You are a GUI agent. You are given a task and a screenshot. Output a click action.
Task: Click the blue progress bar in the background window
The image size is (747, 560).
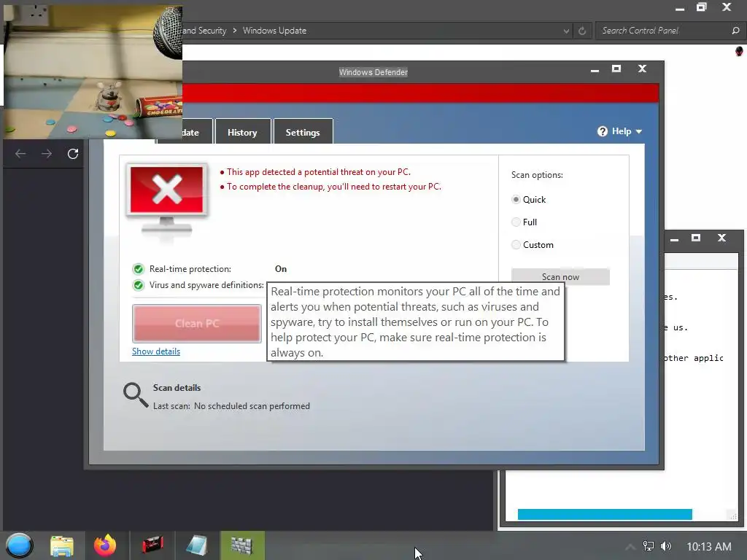click(x=605, y=514)
